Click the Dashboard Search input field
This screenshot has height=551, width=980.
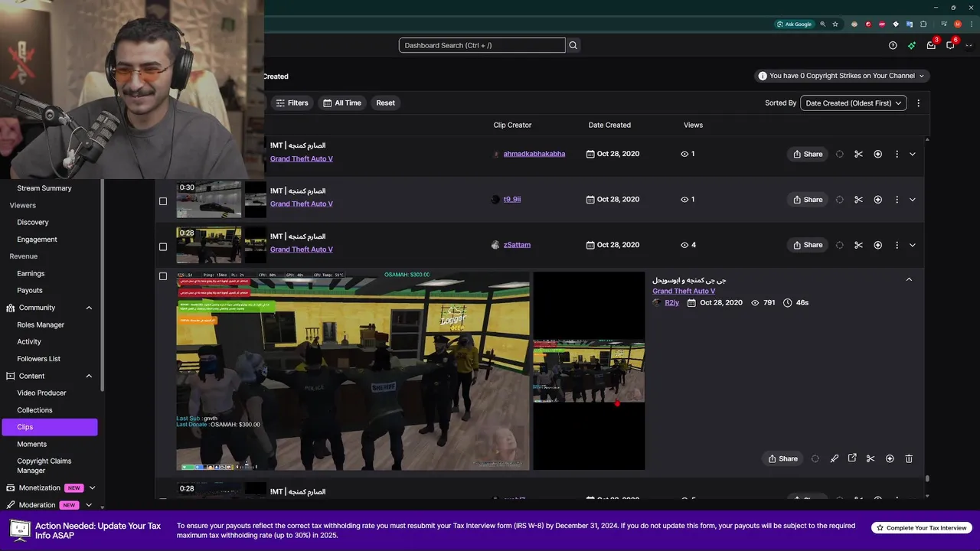[x=482, y=45]
